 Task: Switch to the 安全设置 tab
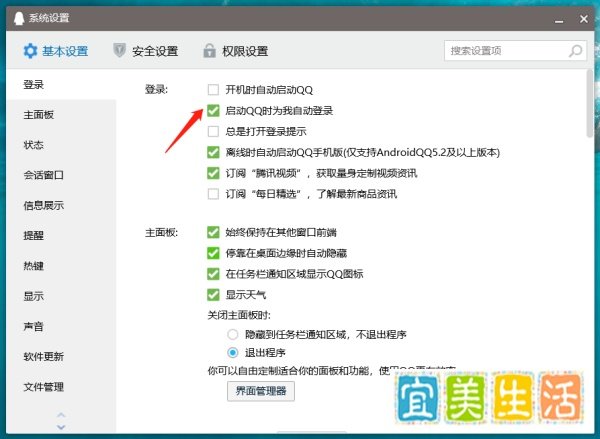[146, 51]
